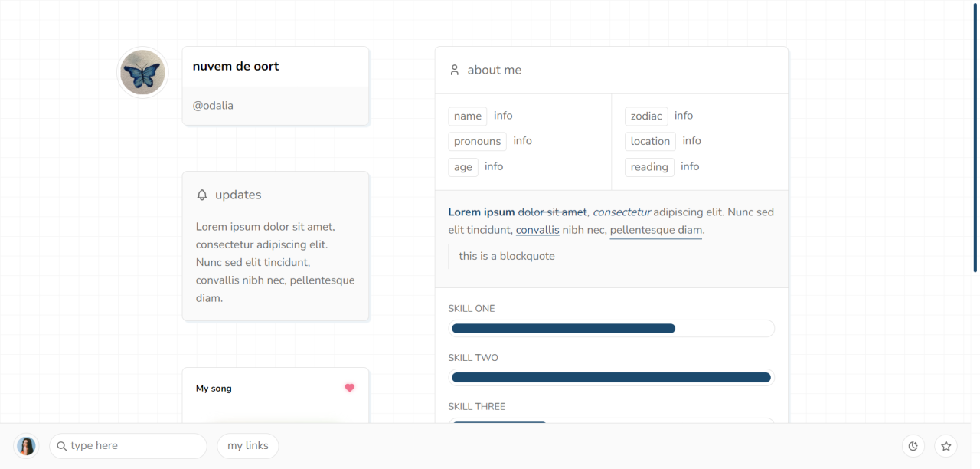Click the reading tag label
980x469 pixels.
pyautogui.click(x=649, y=167)
